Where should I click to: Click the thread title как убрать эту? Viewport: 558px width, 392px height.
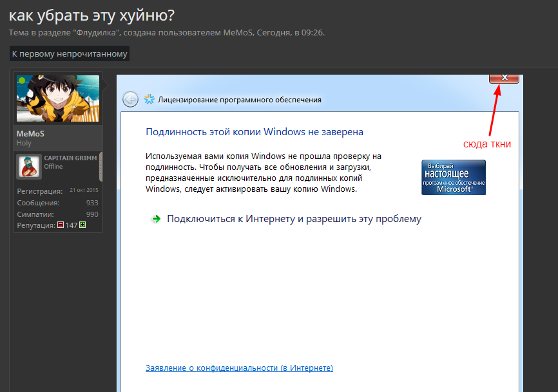point(91,15)
